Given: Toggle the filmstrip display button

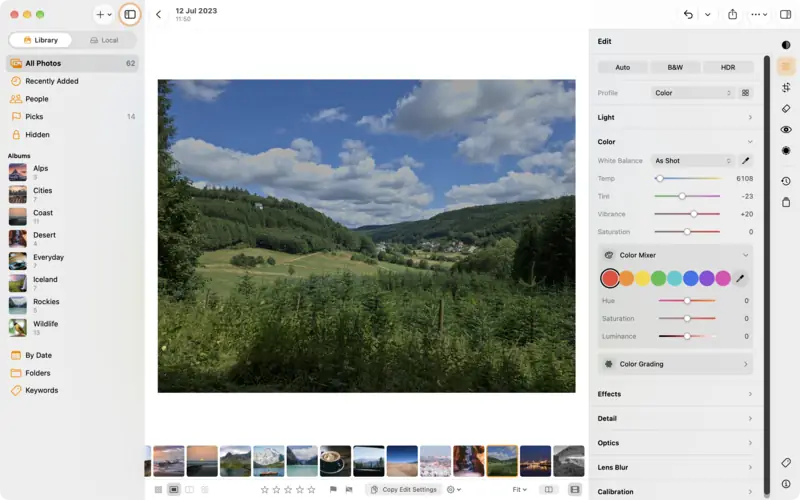Looking at the screenshot, I should [x=574, y=489].
